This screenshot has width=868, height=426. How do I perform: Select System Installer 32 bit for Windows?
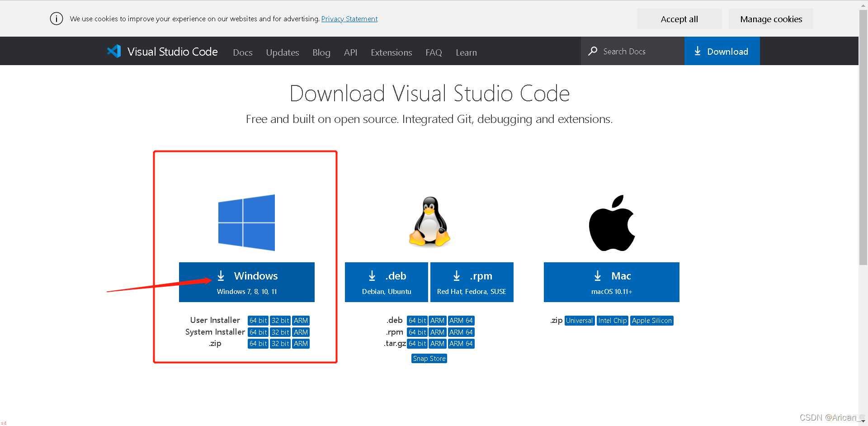(280, 332)
